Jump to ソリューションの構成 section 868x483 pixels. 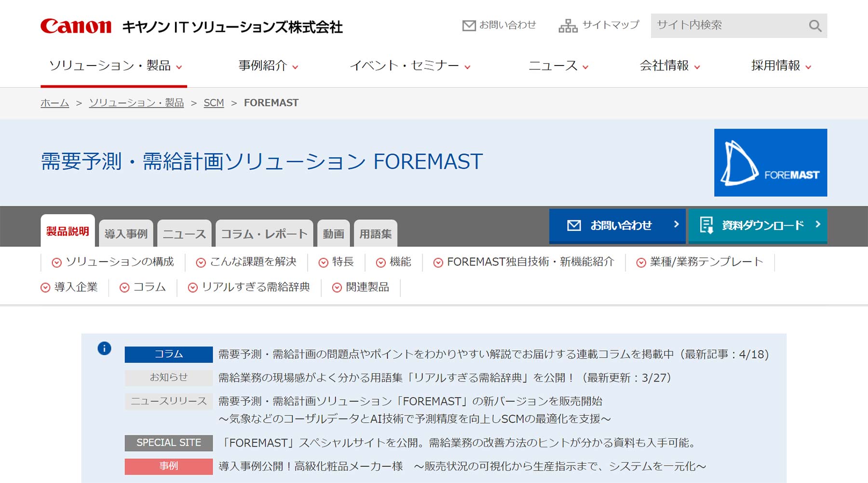tap(120, 262)
